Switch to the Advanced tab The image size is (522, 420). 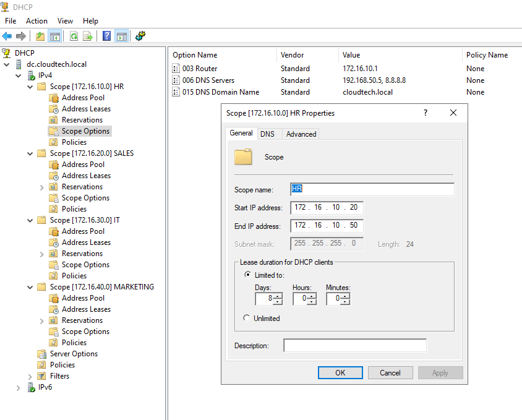[x=301, y=134]
